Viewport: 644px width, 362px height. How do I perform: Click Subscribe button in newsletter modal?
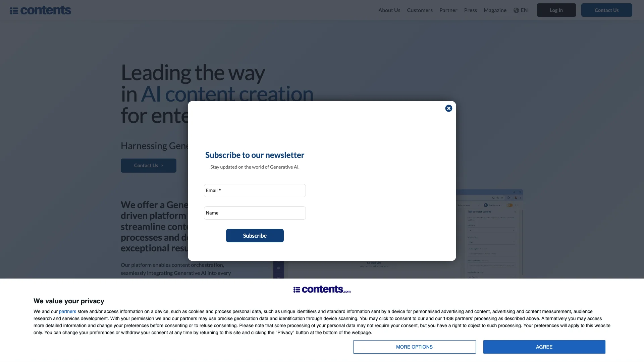[254, 236]
